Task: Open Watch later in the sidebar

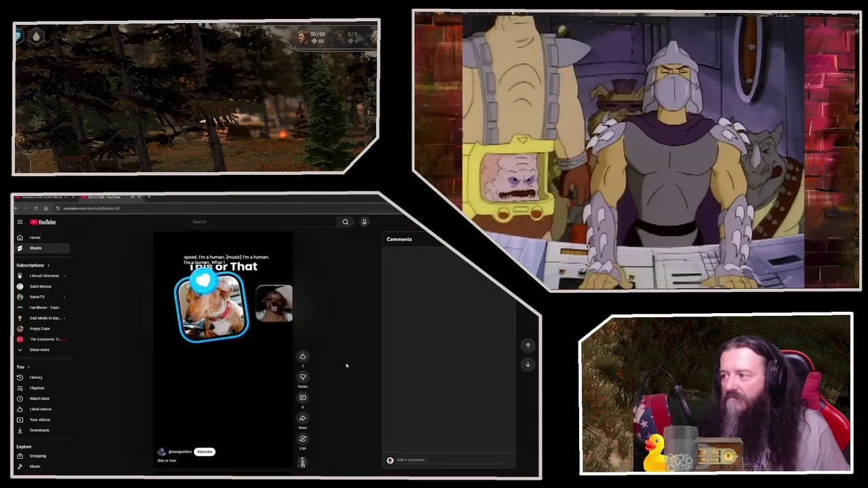Action: [42, 399]
